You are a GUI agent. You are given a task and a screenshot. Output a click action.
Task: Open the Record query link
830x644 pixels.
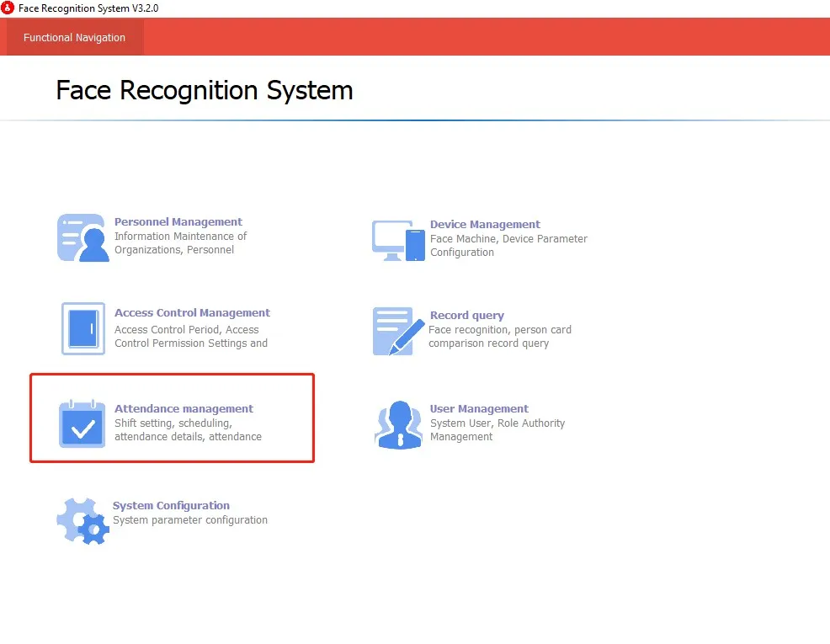[467, 316]
